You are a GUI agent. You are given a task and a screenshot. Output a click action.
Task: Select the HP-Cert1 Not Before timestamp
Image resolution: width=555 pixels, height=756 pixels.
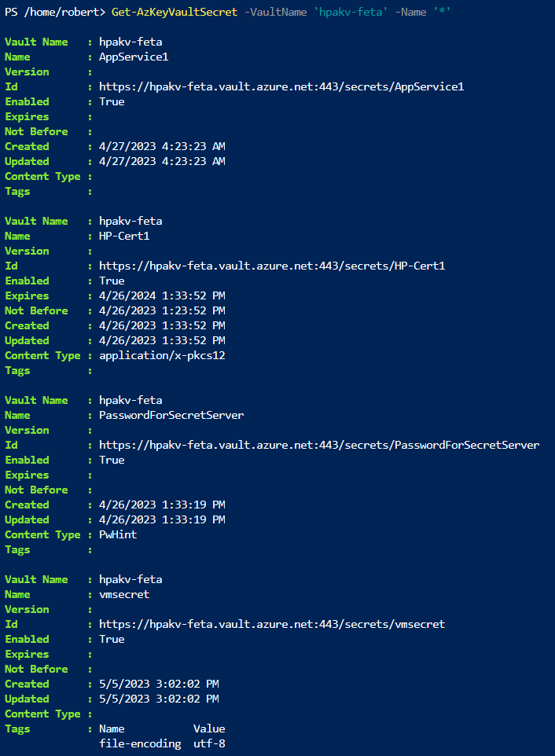162,310
